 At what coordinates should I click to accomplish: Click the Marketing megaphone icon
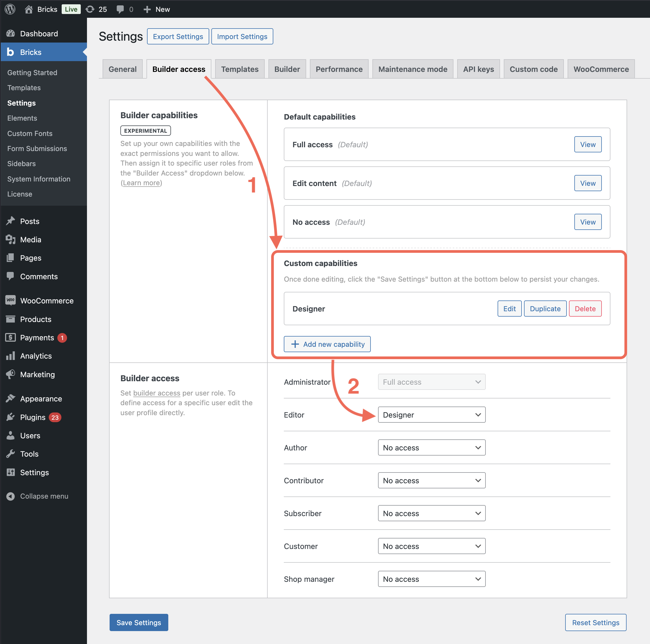pyautogui.click(x=11, y=374)
